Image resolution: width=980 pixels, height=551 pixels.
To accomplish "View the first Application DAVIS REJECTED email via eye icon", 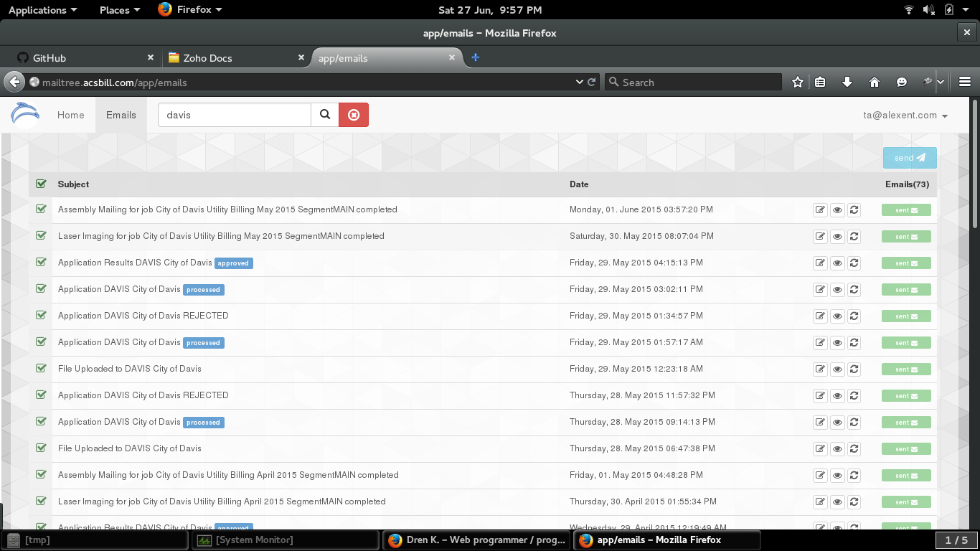I will click(837, 316).
